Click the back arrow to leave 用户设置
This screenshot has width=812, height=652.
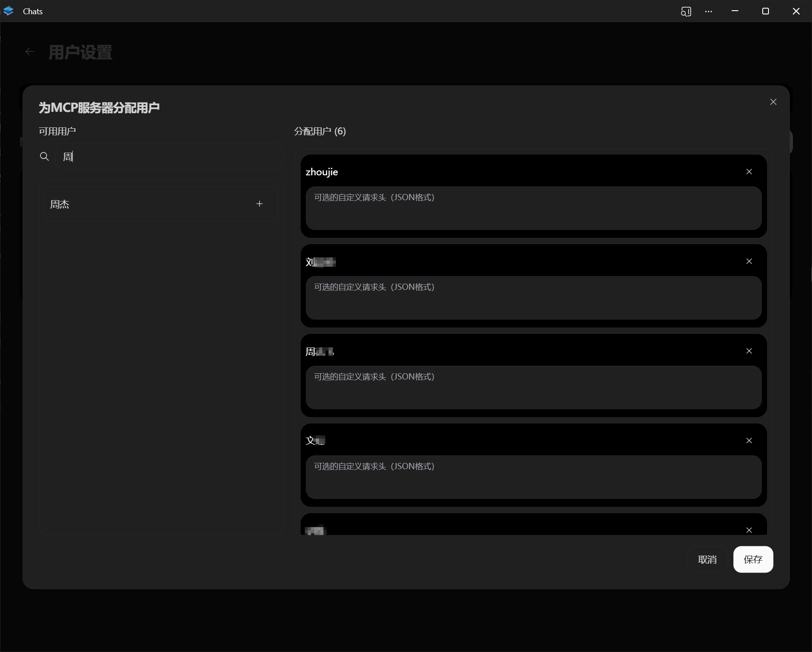pos(29,51)
